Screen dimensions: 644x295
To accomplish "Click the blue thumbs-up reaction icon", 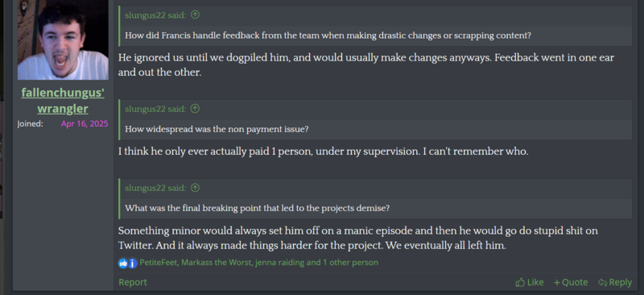I will point(123,263).
